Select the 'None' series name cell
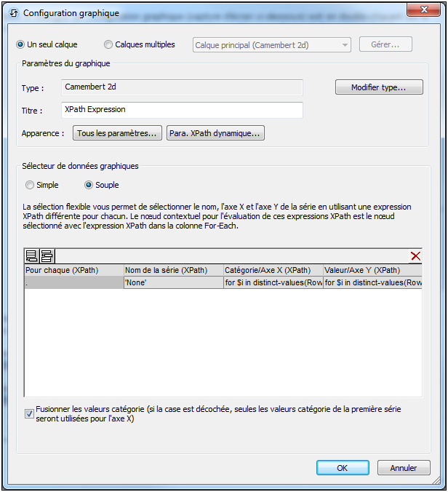The width and height of the screenshot is (448, 492). [x=173, y=282]
